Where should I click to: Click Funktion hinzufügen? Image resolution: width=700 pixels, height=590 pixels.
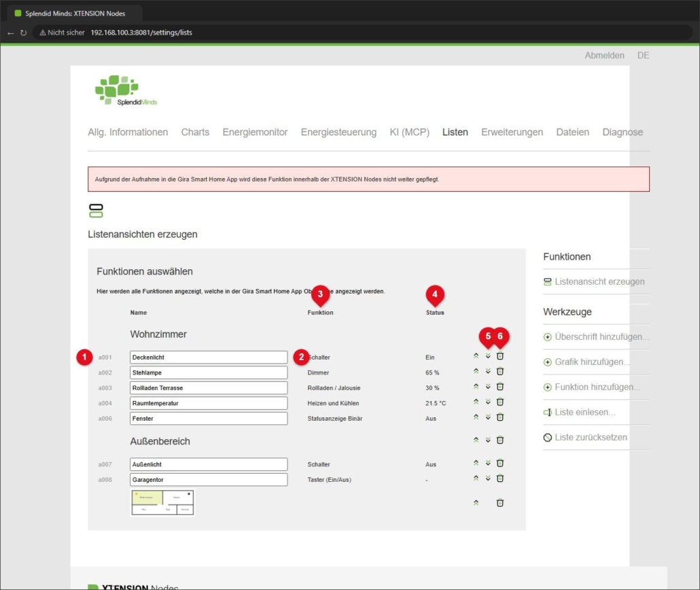591,387
